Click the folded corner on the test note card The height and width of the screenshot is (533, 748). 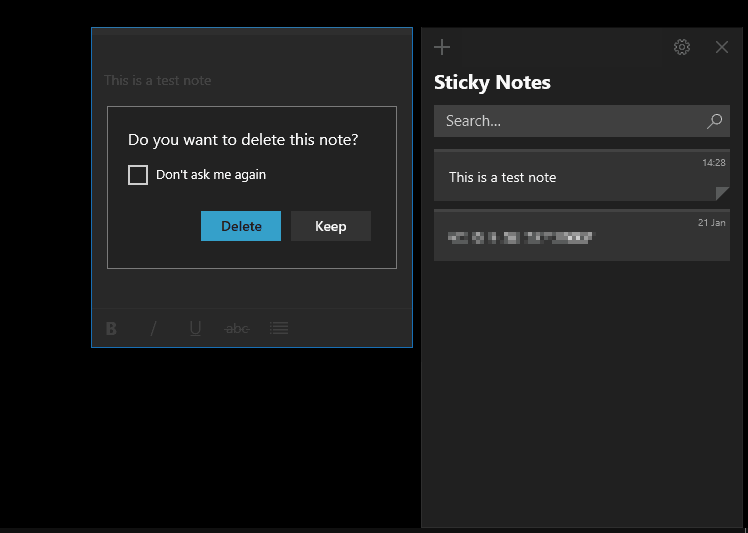point(722,194)
